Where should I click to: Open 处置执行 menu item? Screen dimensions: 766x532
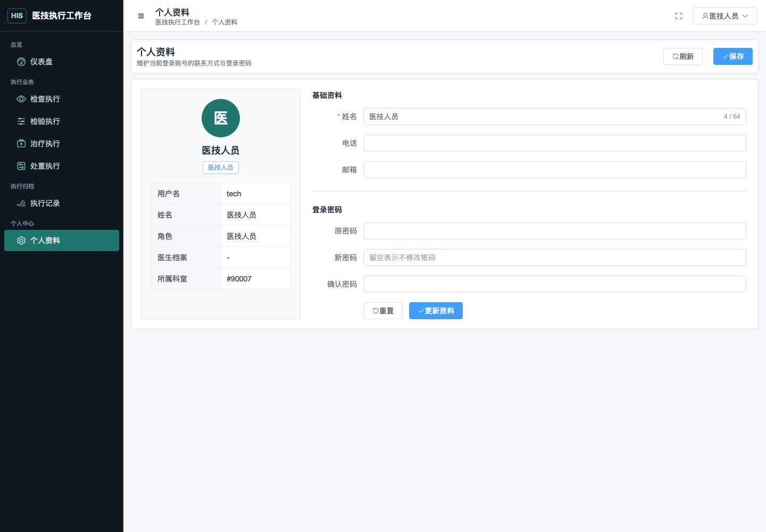click(x=62, y=166)
